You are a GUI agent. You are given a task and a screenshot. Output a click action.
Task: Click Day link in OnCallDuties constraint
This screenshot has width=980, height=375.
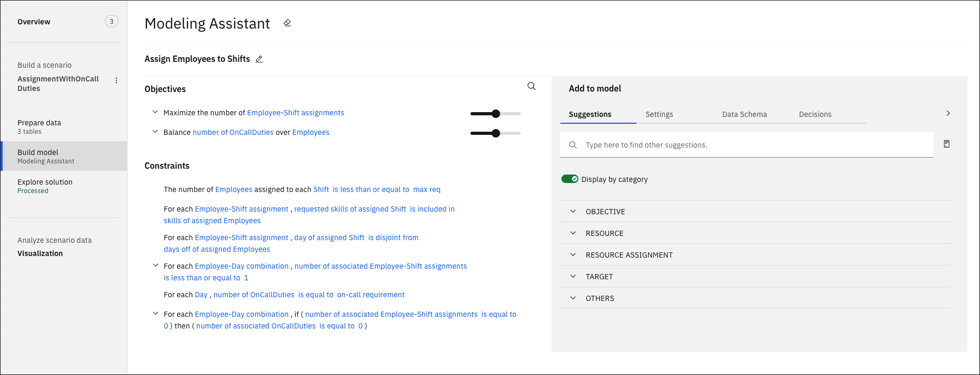pyautogui.click(x=201, y=295)
